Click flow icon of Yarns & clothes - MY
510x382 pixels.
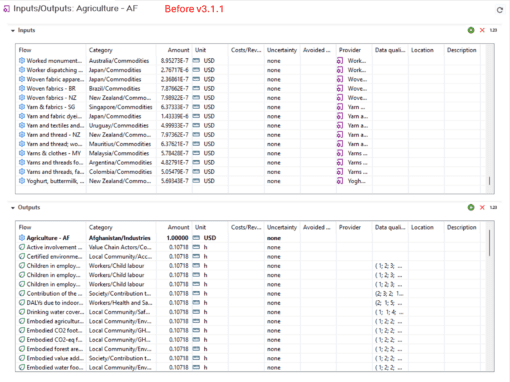(x=22, y=153)
